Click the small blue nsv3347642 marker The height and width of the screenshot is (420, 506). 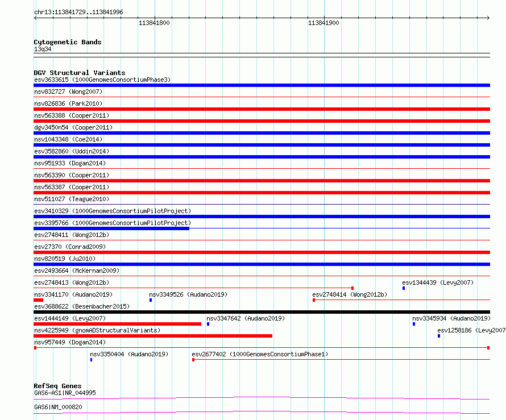pos(208,324)
